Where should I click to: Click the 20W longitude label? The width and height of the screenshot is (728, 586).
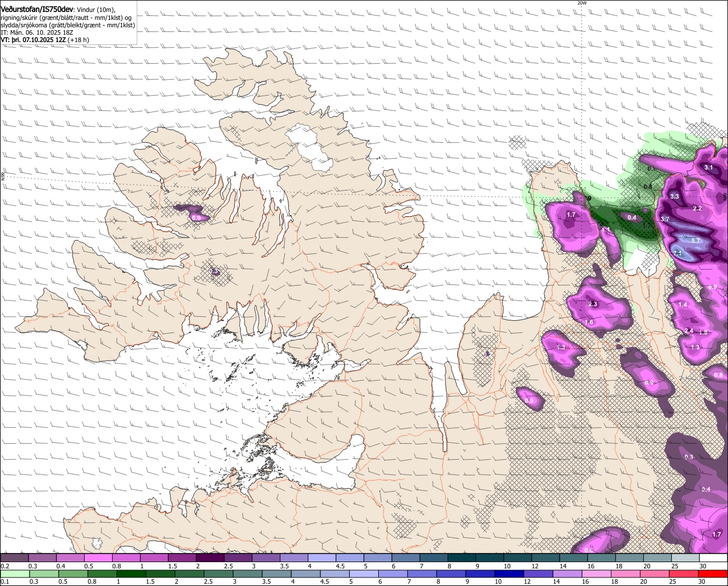tap(582, 3)
